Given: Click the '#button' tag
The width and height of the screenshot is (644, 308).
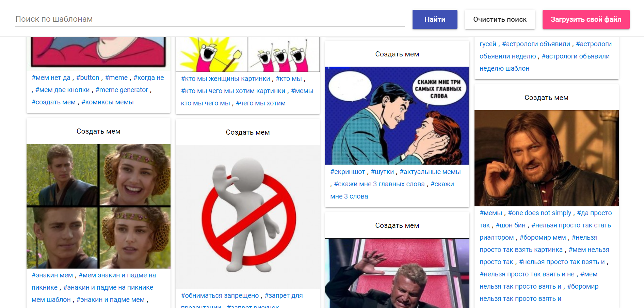Looking at the screenshot, I should coord(88,78).
